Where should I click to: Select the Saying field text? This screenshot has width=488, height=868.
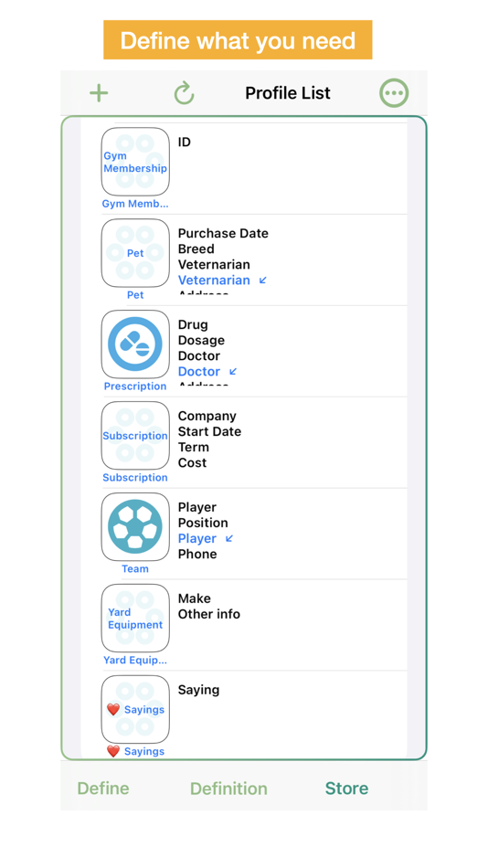pyautogui.click(x=198, y=691)
